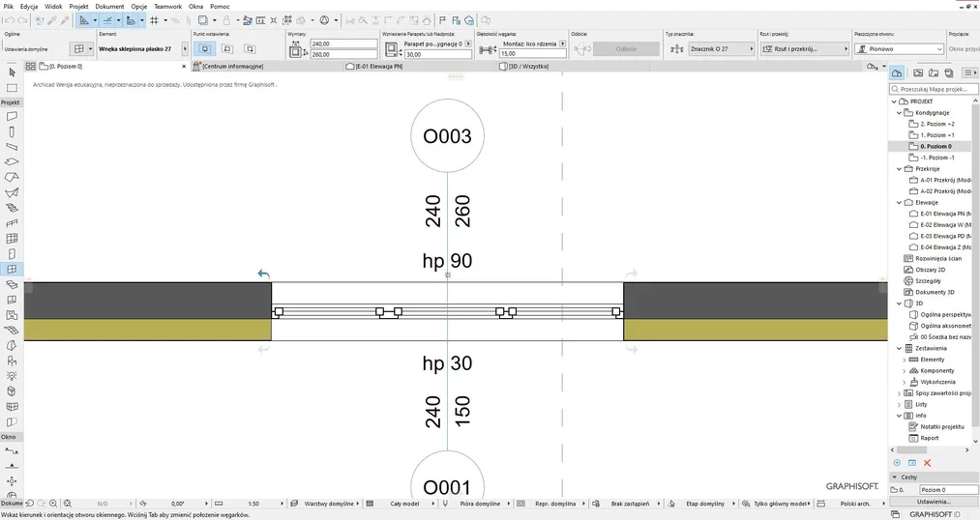Collapse the Elewacje tree node

900,203
